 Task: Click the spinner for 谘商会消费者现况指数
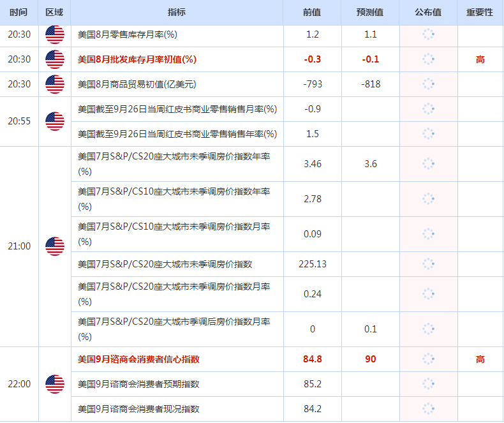[428, 408]
